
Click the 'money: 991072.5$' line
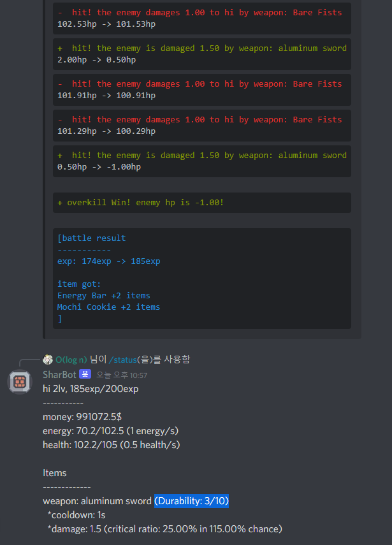coord(82,417)
